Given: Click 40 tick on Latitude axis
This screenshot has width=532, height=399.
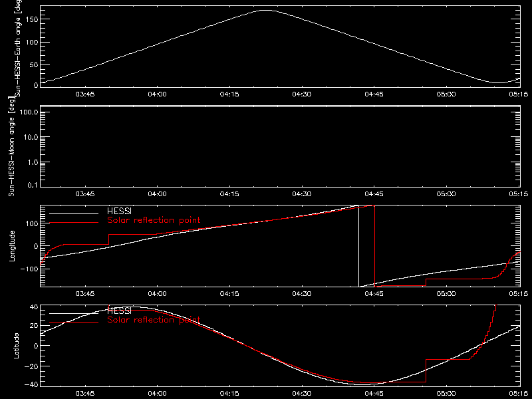Looking at the screenshot, I should tap(34, 307).
